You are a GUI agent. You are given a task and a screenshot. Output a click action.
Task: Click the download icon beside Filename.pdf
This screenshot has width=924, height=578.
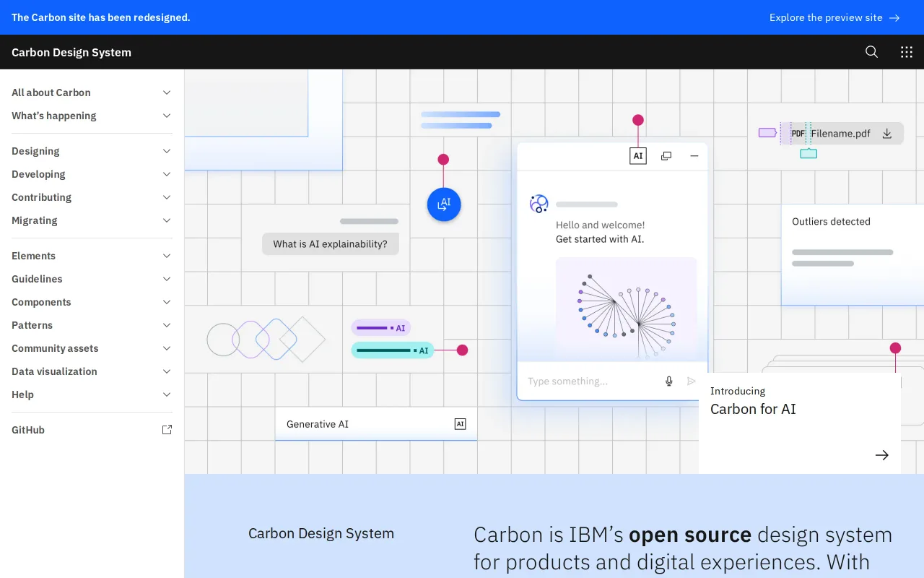tap(887, 134)
